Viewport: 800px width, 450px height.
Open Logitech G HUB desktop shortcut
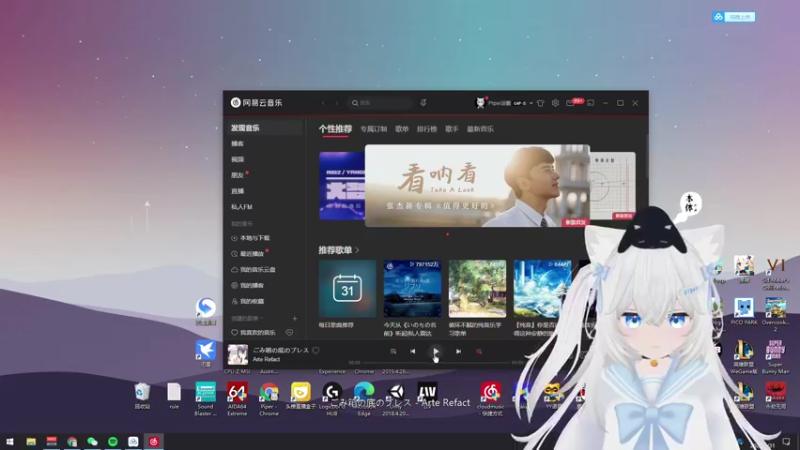point(332,399)
